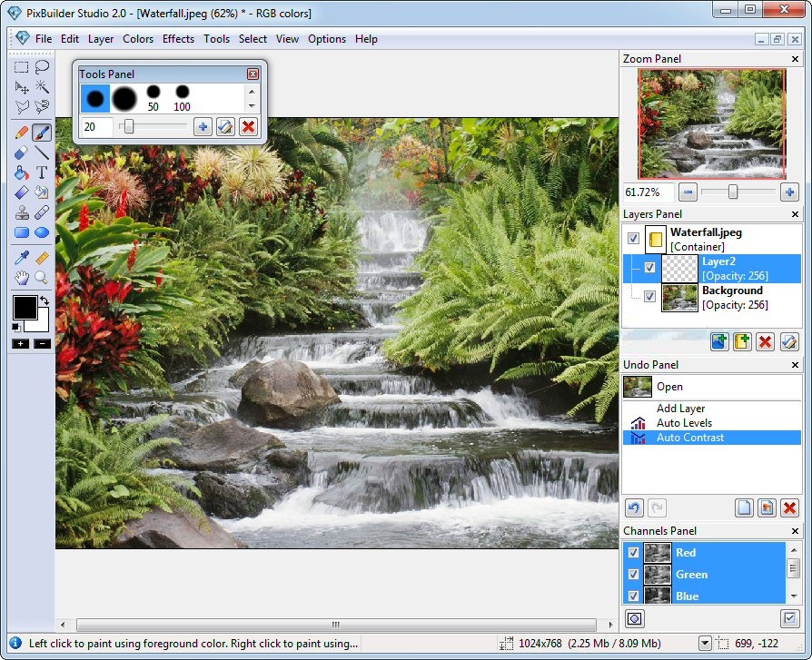Open the Colors menu
Image resolution: width=812 pixels, height=660 pixels.
[x=138, y=39]
